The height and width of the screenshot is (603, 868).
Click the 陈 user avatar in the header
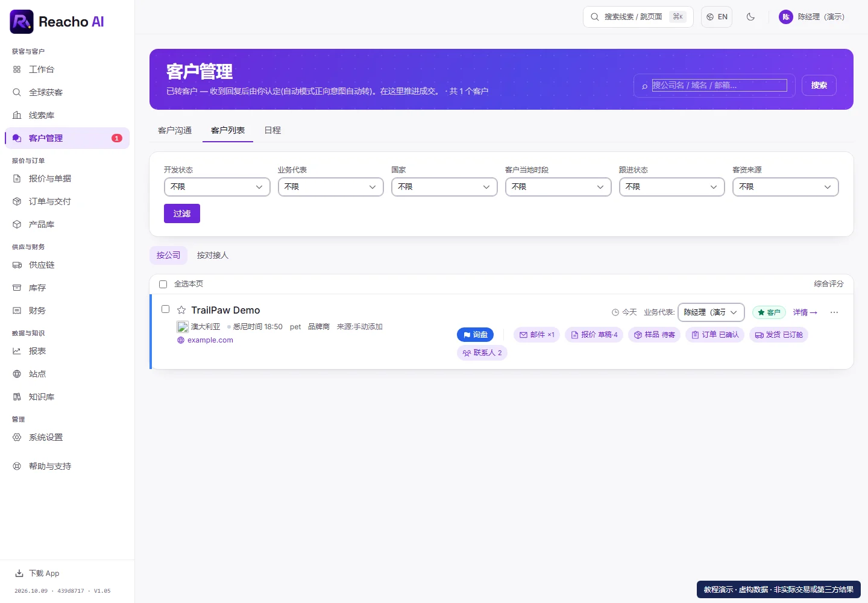coord(786,17)
